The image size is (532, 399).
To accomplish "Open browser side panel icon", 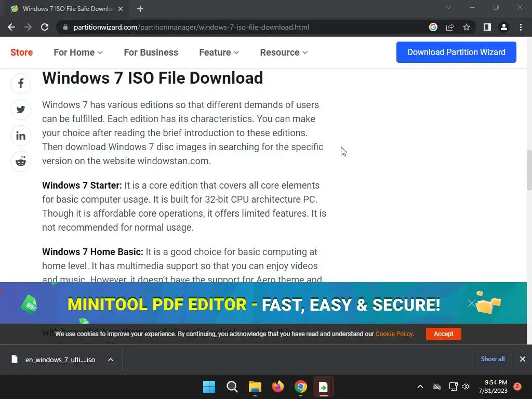I will [487, 27].
